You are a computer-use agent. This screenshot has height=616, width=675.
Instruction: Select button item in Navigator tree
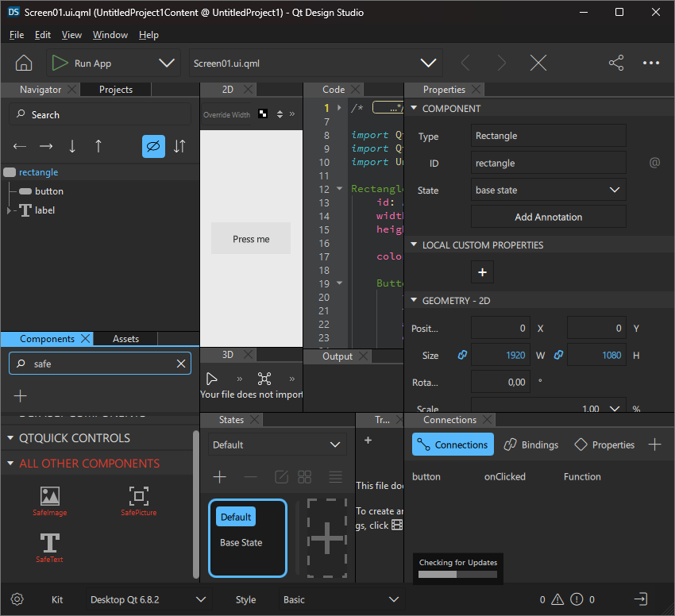click(49, 191)
